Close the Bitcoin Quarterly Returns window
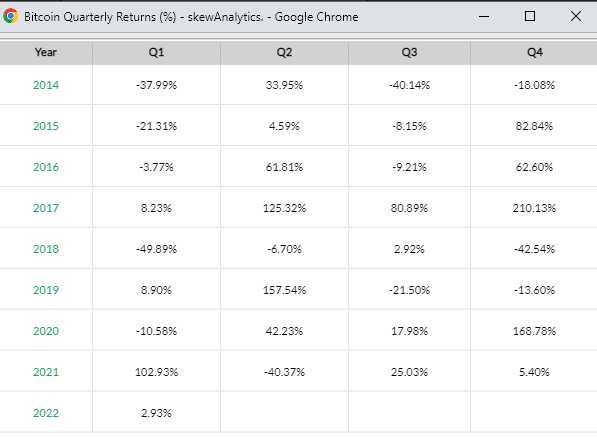Image resolution: width=597 pixels, height=437 pixels. [x=576, y=16]
